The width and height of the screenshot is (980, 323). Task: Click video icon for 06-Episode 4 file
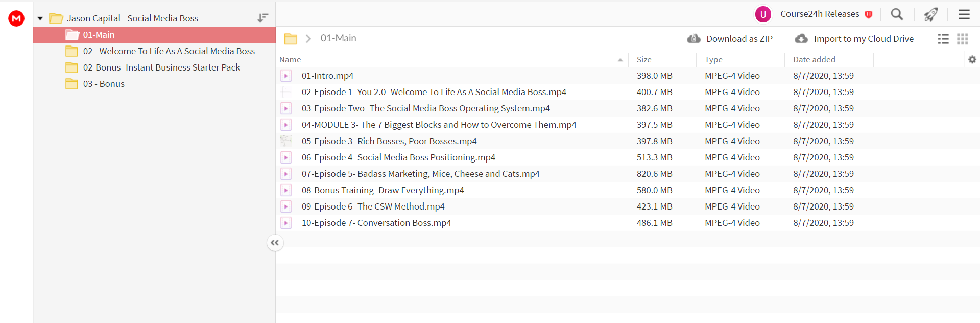[286, 157]
